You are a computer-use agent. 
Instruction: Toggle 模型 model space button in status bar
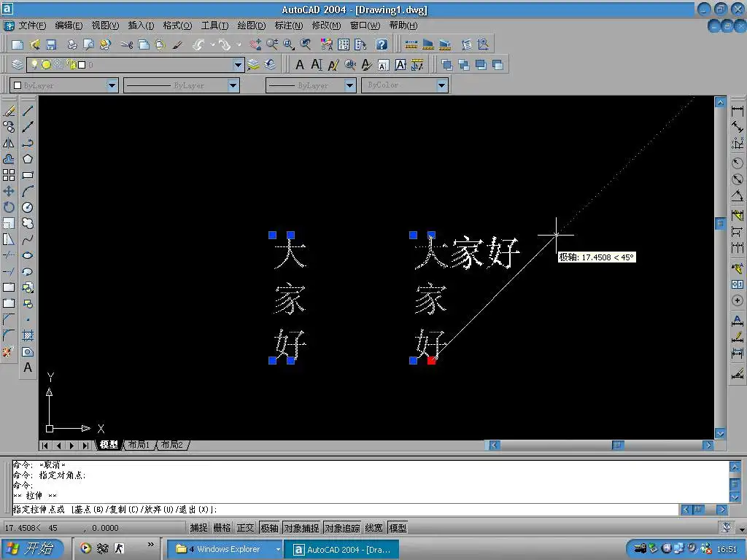pos(398,528)
